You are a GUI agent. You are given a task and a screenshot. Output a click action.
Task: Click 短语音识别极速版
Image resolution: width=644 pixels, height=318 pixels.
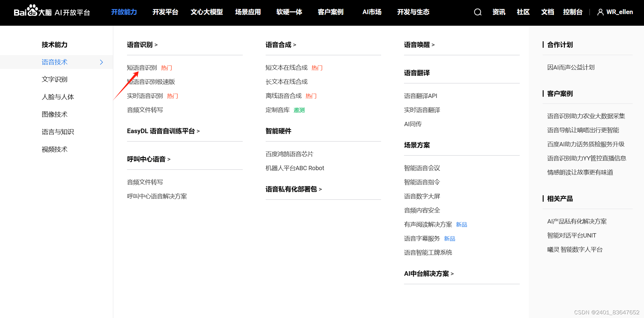click(151, 82)
